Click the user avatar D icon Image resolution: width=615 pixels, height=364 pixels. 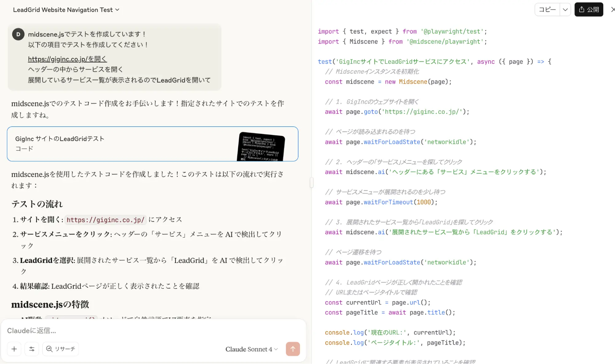point(18,34)
